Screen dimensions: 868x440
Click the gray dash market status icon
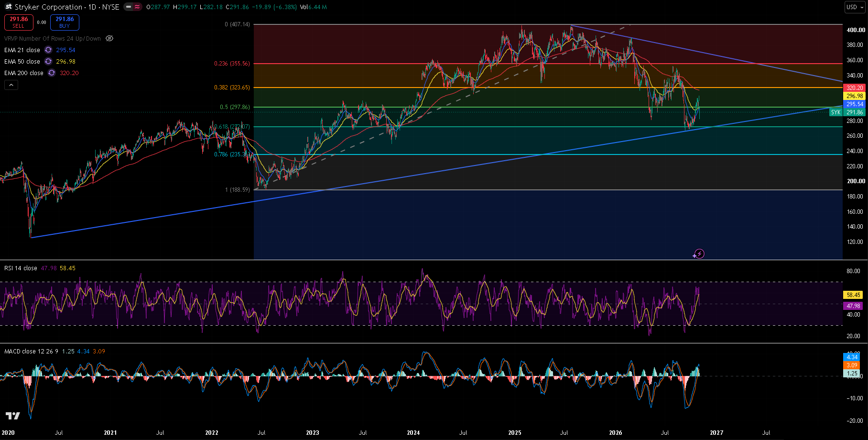[129, 7]
